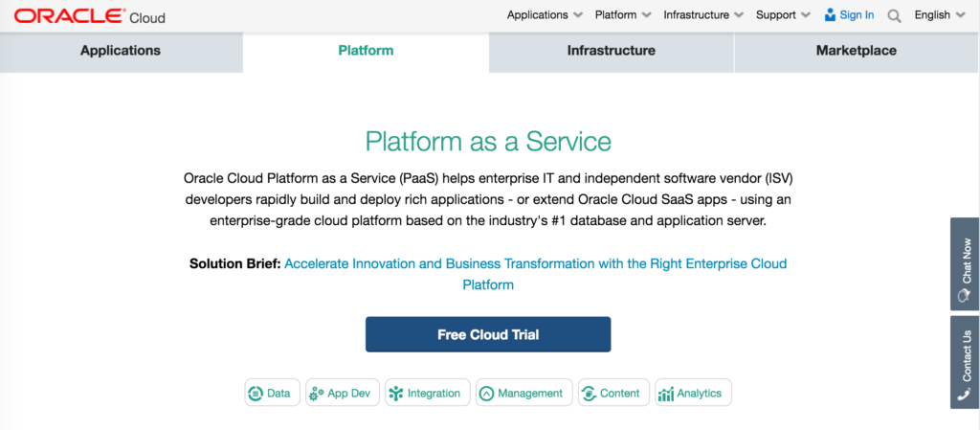Open the English language selector
This screenshot has height=430, width=980.
click(940, 15)
